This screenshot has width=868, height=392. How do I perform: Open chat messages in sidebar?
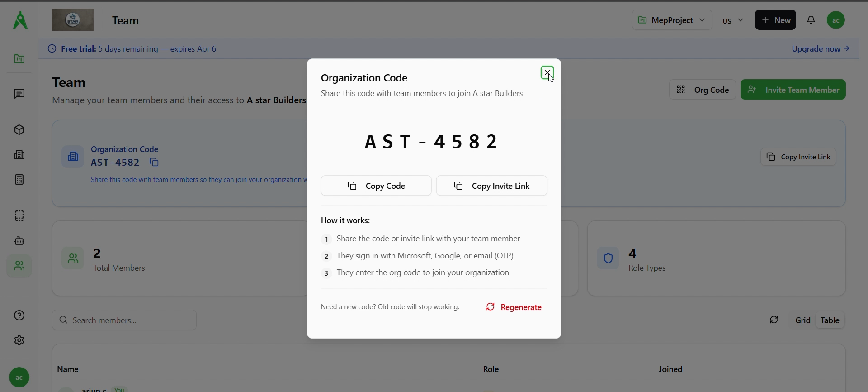[19, 94]
